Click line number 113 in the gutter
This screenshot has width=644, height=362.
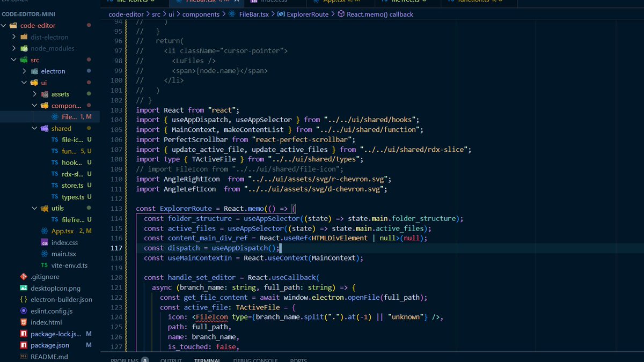[x=116, y=209]
